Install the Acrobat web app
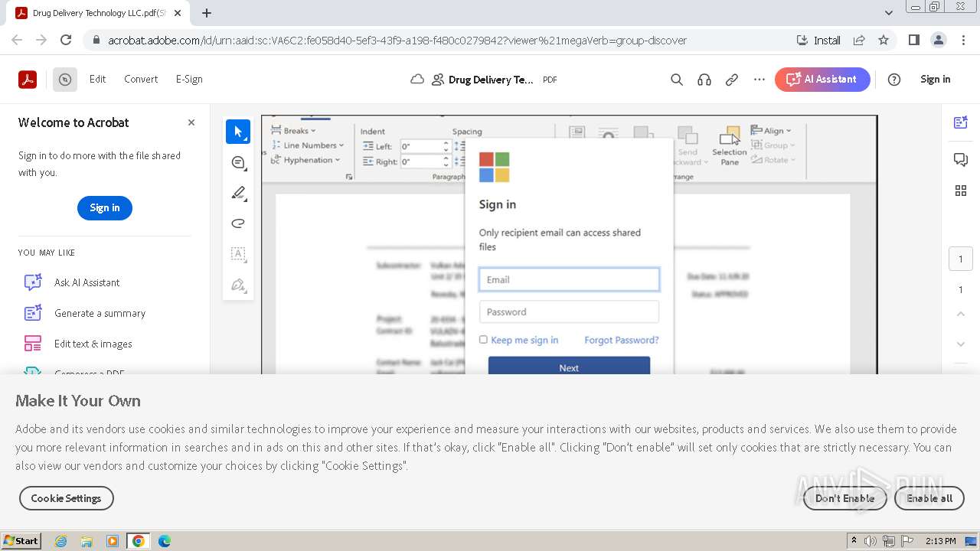 point(818,40)
